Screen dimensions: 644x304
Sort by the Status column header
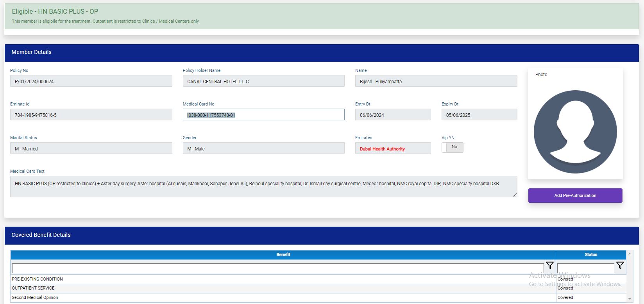[590, 255]
